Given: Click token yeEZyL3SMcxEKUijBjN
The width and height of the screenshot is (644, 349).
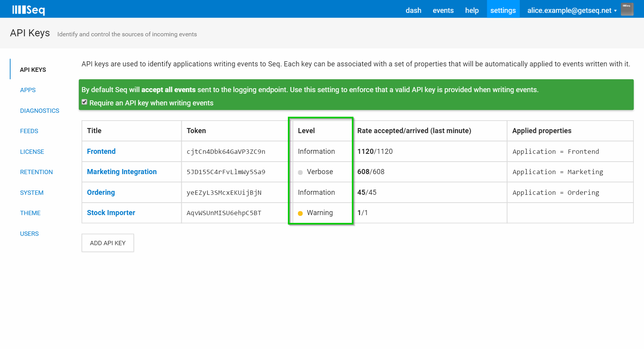Looking at the screenshot, I should coord(224,192).
